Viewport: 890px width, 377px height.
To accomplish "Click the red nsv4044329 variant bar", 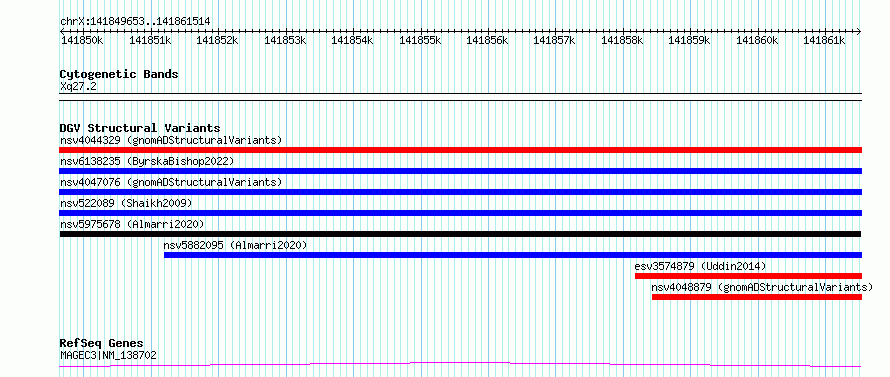I will point(460,150).
